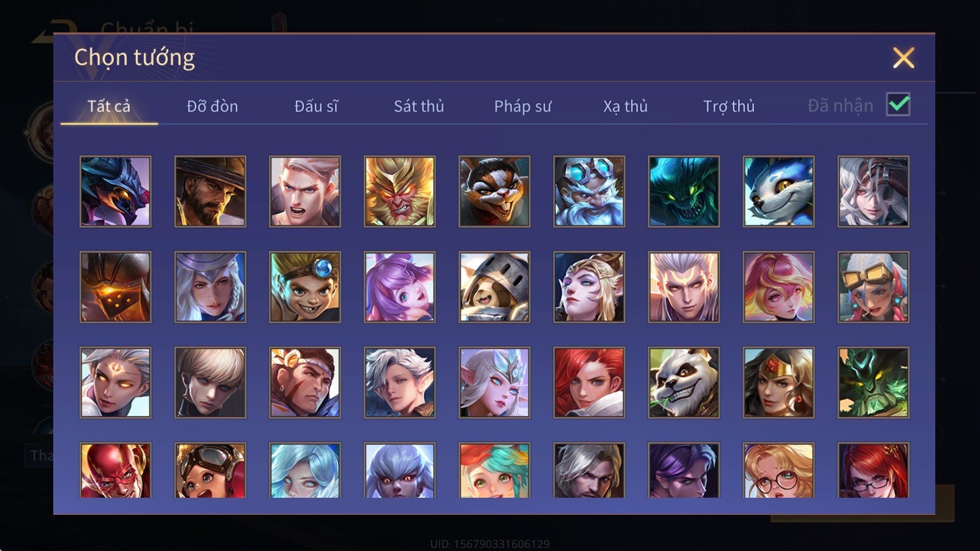Select the red-haired woman hero portrait

pos(589,383)
